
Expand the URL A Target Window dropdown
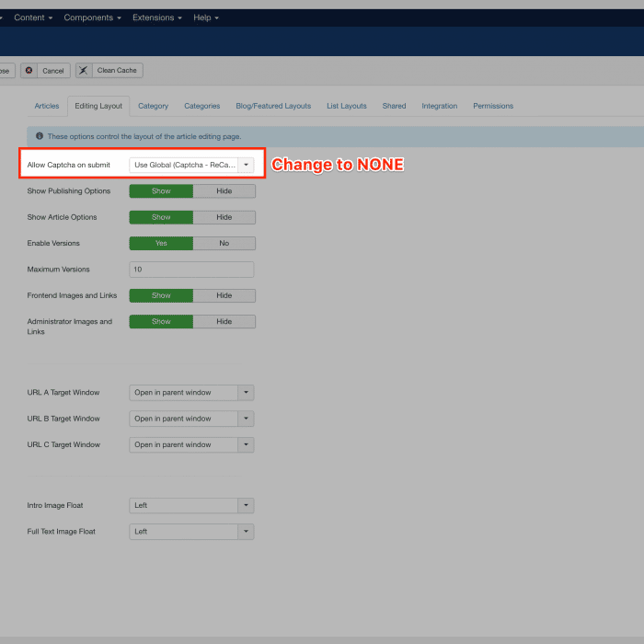pos(191,393)
